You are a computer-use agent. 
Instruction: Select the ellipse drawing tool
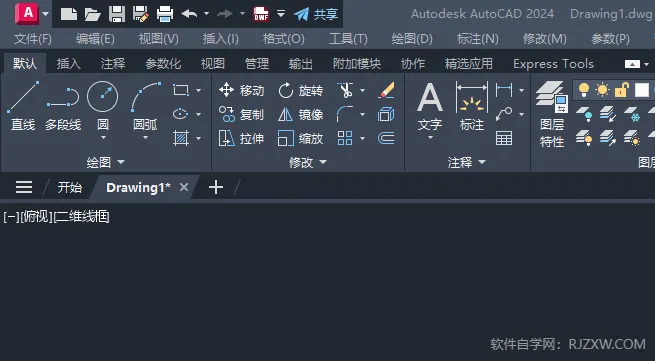tap(180, 114)
